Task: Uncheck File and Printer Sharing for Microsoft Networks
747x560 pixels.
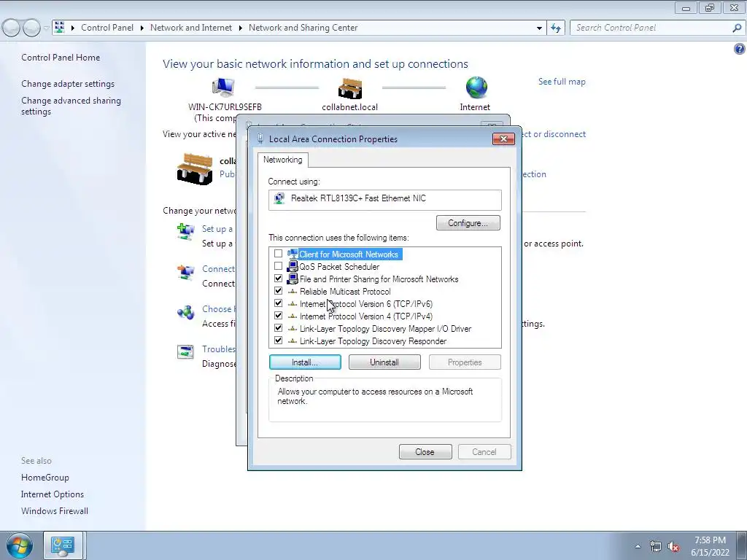Action: (x=278, y=279)
